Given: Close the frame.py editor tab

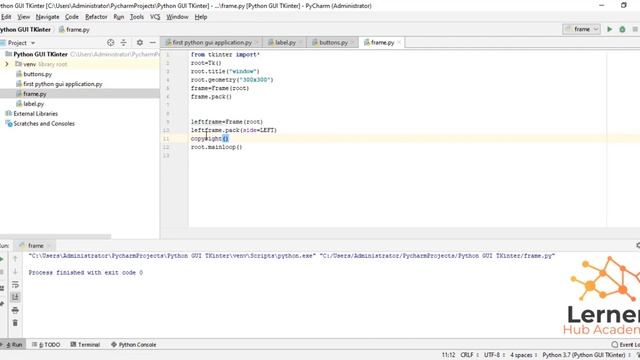Looking at the screenshot, I should 399,42.
